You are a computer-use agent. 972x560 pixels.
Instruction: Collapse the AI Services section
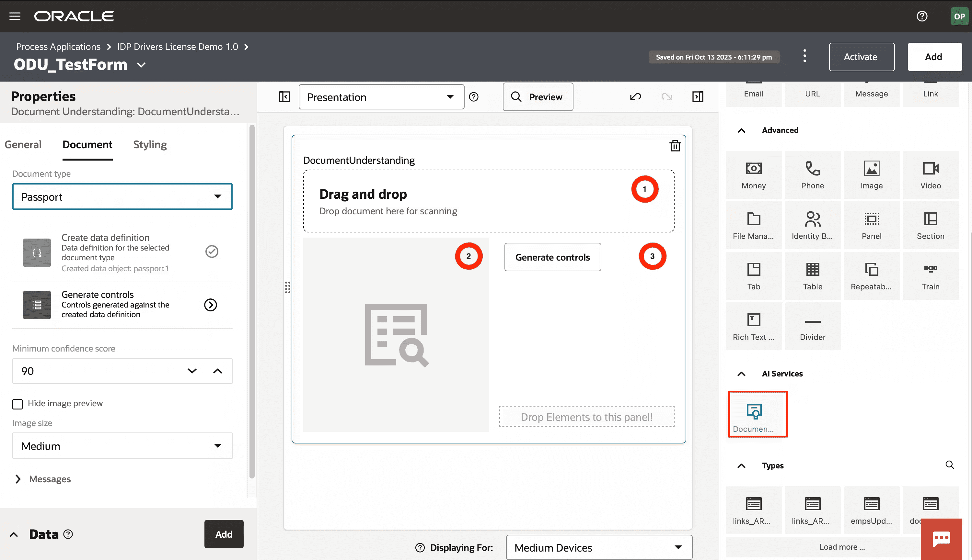741,374
